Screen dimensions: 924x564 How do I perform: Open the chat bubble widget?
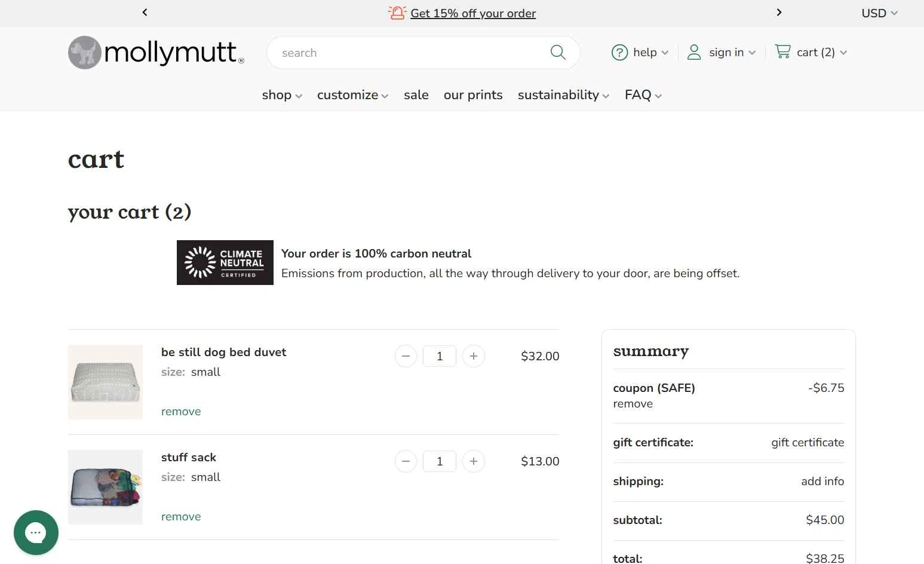pos(36,532)
